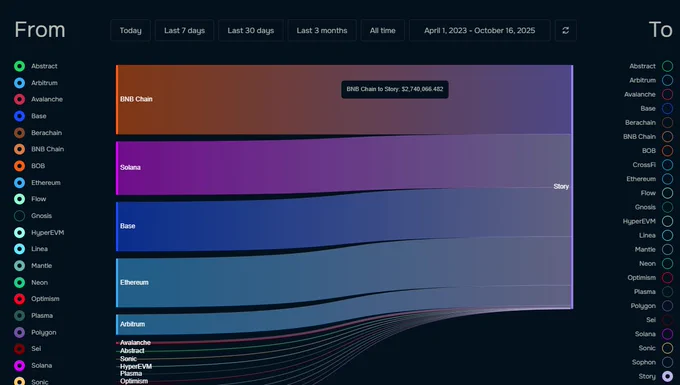Click the HyperEVM circle icon in To list
Screen dimensions: 680x385
[x=667, y=221]
